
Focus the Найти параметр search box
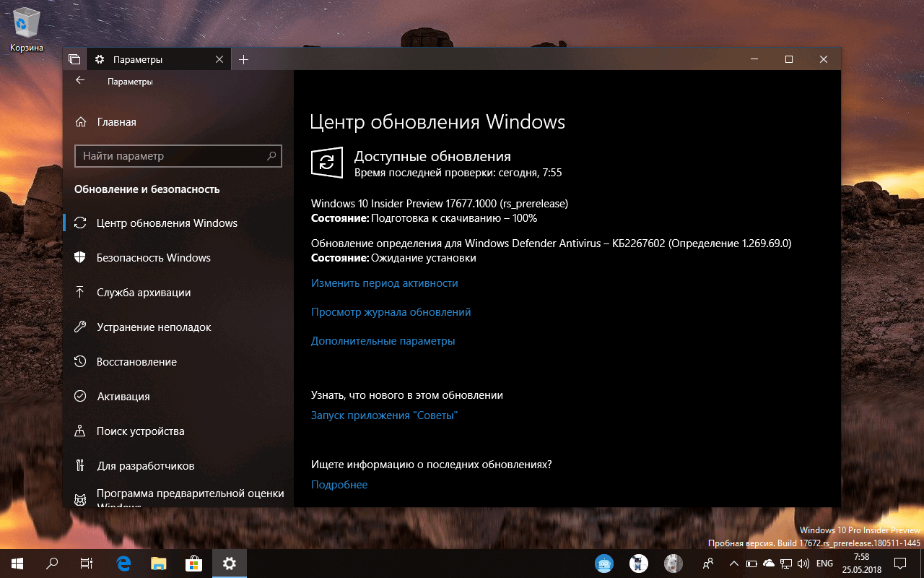178,155
